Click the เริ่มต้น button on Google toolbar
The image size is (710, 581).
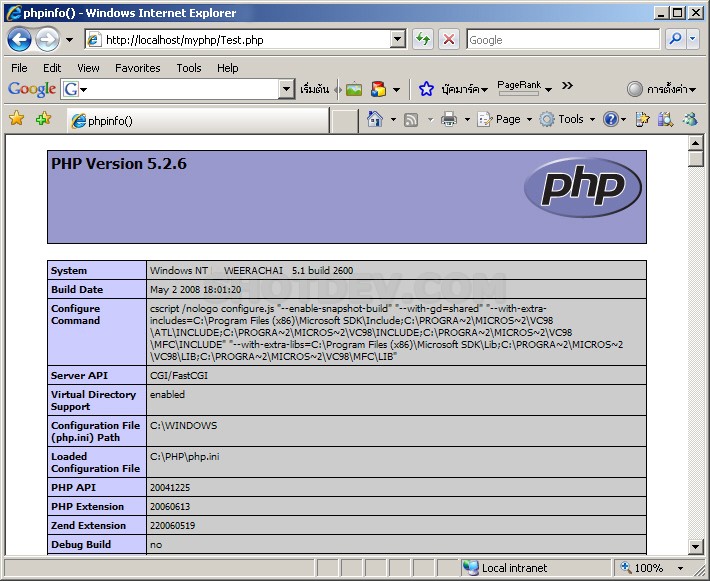[315, 89]
